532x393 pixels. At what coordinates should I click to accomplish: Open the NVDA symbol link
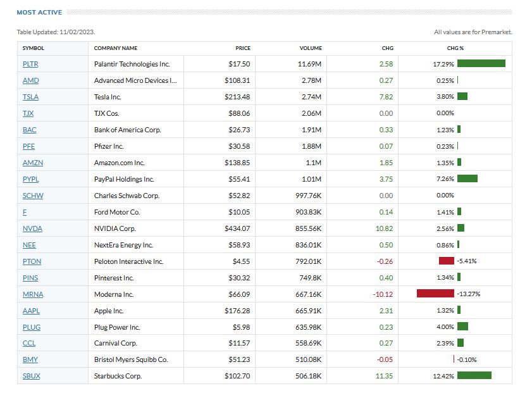32,228
